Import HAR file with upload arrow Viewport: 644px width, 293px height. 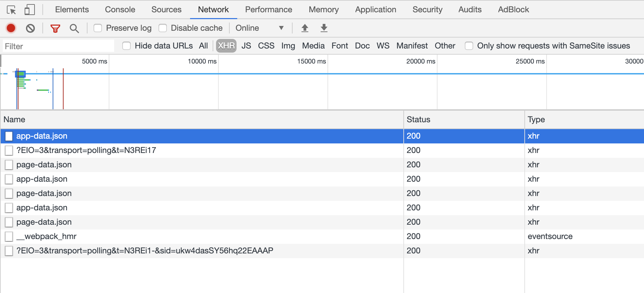305,28
